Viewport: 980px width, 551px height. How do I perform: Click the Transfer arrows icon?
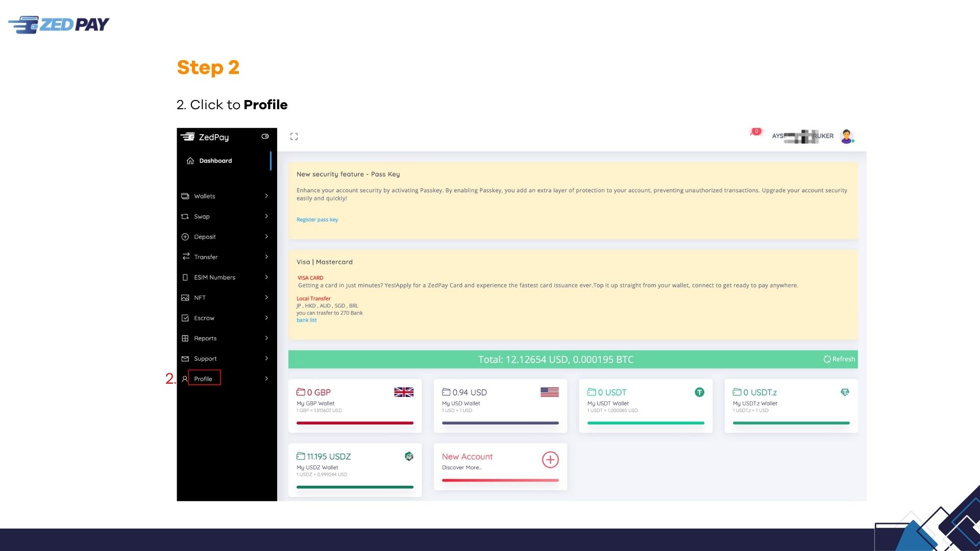coord(186,257)
